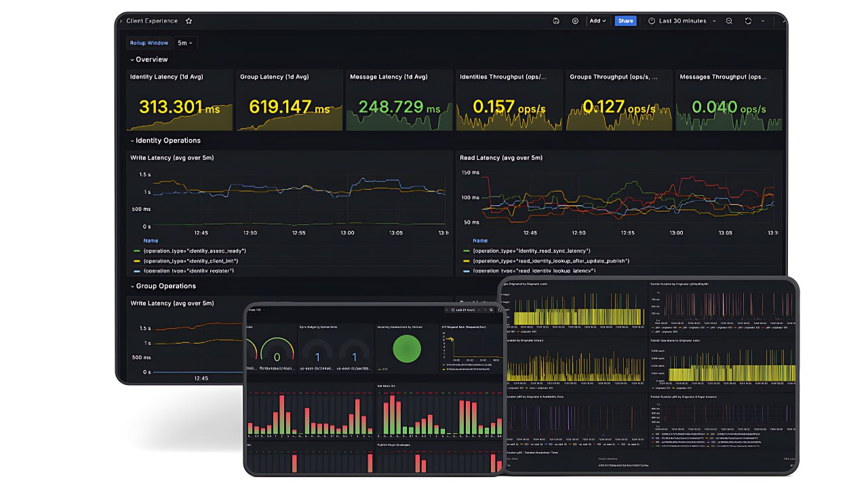The width and height of the screenshot is (868, 488).
Task: Open the 5m Rollup Window dropdown
Action: point(184,43)
